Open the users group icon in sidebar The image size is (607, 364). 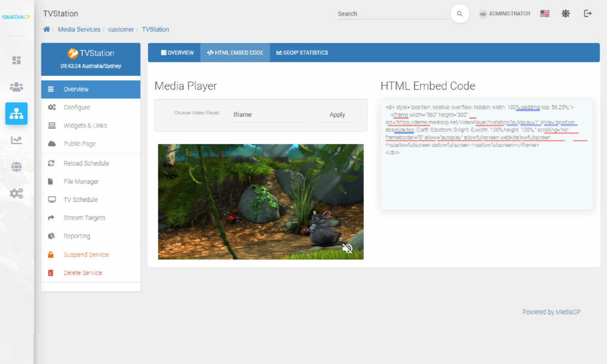16,87
